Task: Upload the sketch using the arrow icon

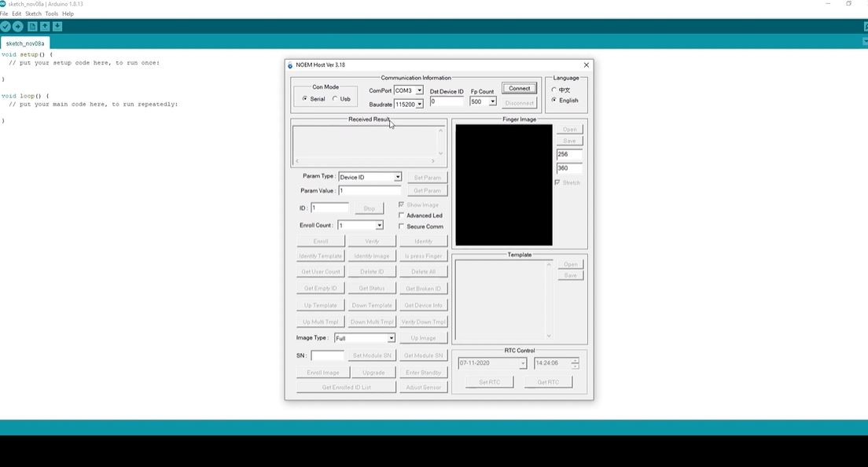Action: 17,26
